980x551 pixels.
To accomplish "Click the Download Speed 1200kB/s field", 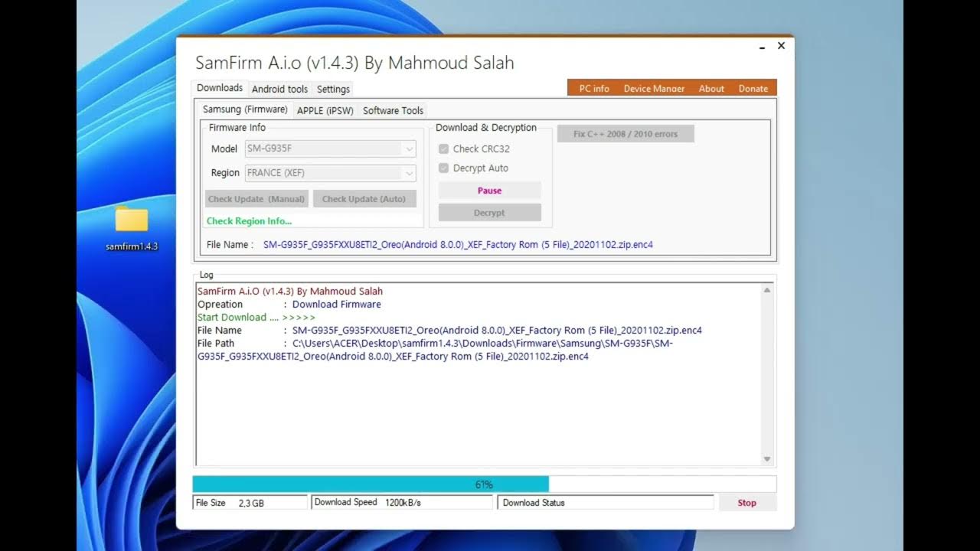I will (402, 503).
